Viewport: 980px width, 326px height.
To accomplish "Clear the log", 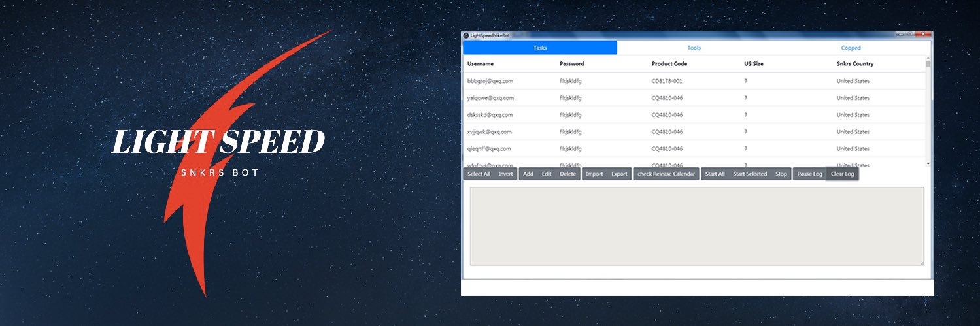I will [842, 174].
